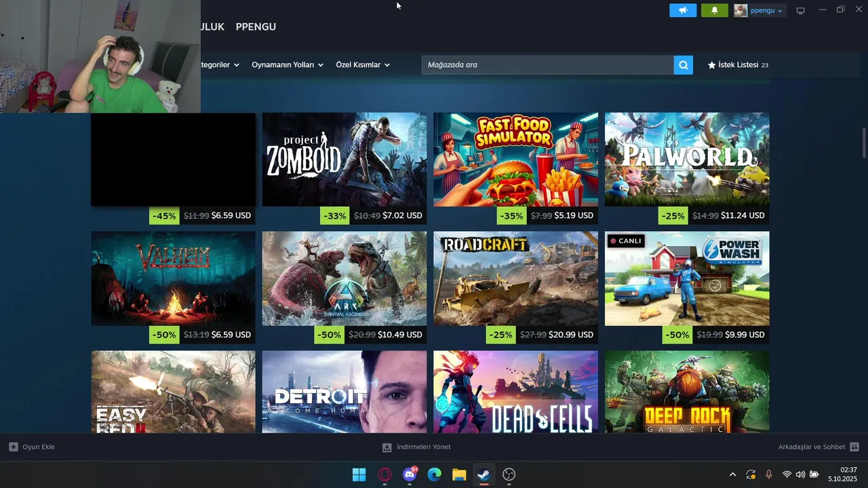This screenshot has height=488, width=868.
Task: Click the microphone tray icon
Action: [768, 474]
